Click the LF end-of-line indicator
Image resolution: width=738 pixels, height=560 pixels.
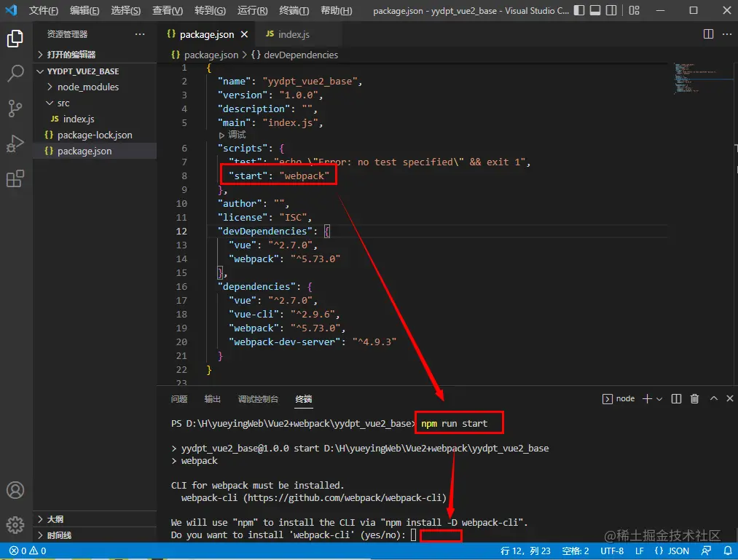click(639, 551)
